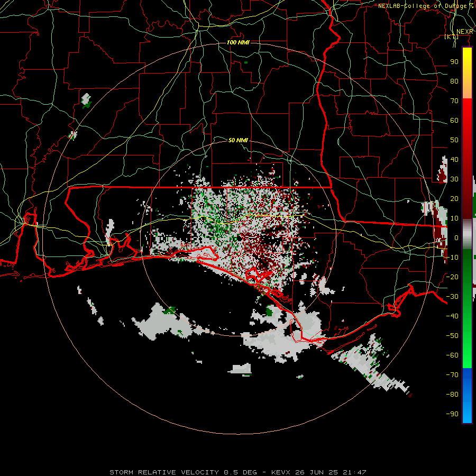Select the -80 legend value
The height and width of the screenshot is (476, 476).
[452, 395]
